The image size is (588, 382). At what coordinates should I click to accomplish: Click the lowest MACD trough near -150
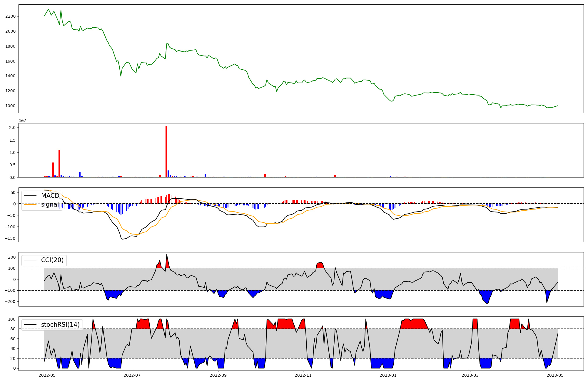tap(123, 239)
